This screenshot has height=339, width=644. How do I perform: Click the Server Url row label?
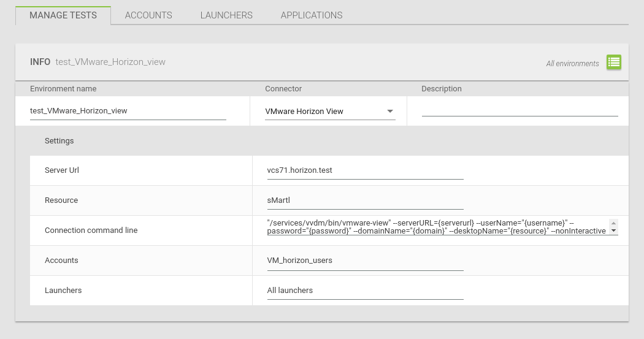[61, 170]
